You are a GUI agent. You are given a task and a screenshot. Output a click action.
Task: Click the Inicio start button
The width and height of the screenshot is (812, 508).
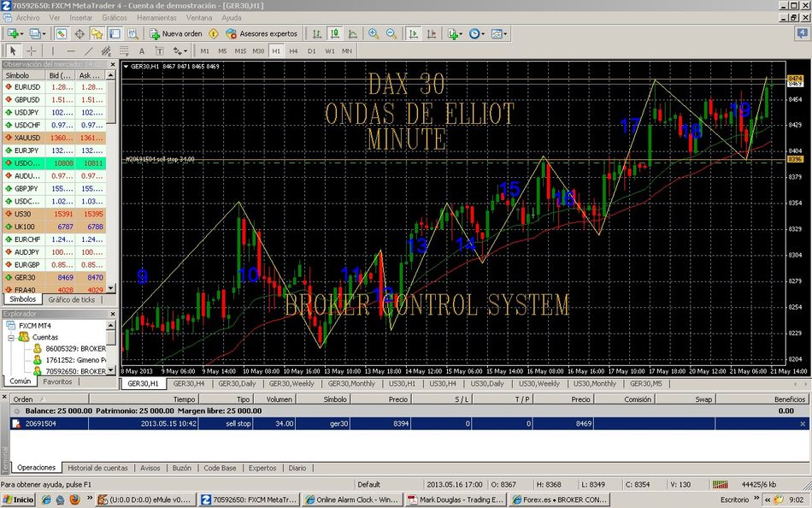19,499
